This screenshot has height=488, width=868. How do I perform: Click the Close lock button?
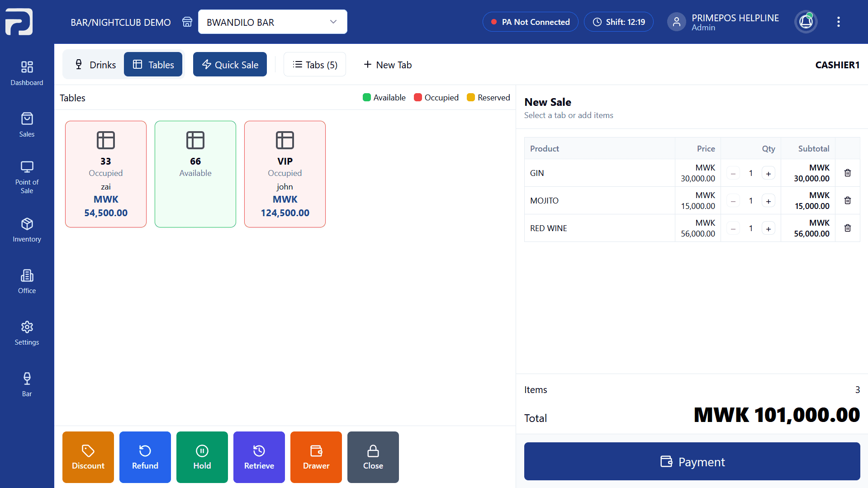(x=373, y=457)
